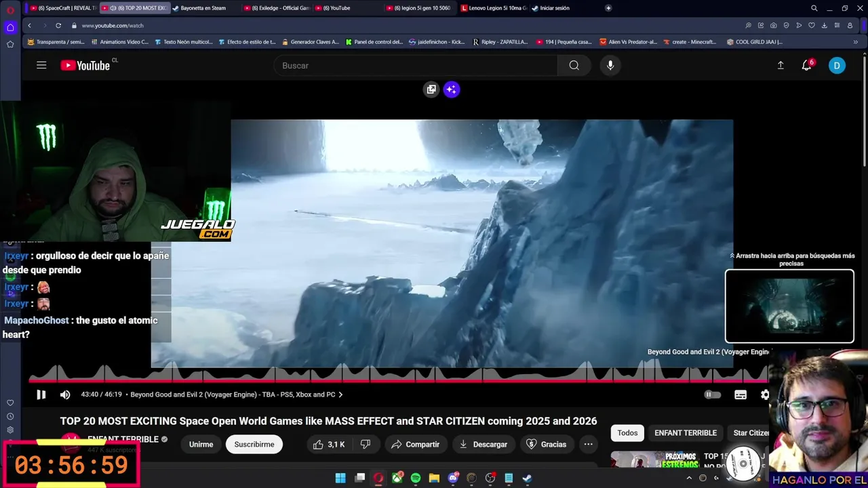
Task: Click the Próximos Estrenos recommended video thumbnail
Action: [654, 460]
